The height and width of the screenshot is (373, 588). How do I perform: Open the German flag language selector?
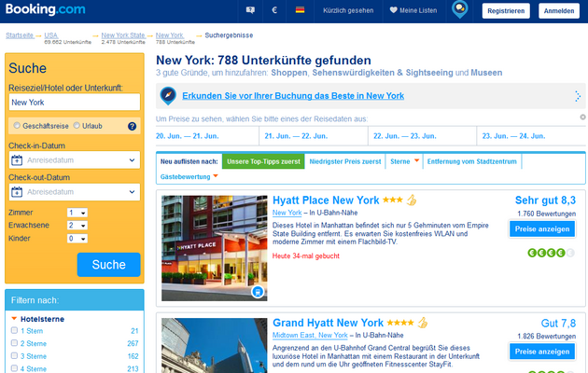[300, 10]
